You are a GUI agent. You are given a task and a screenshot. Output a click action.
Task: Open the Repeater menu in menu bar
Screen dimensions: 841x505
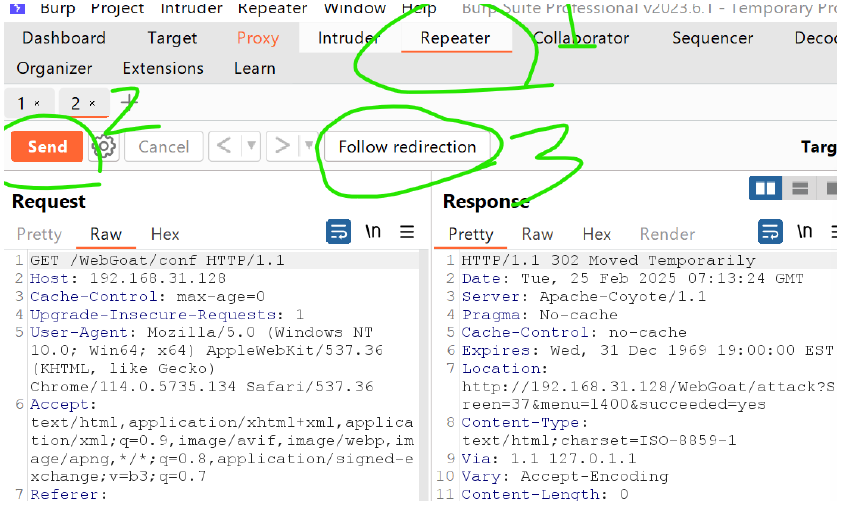(x=272, y=8)
